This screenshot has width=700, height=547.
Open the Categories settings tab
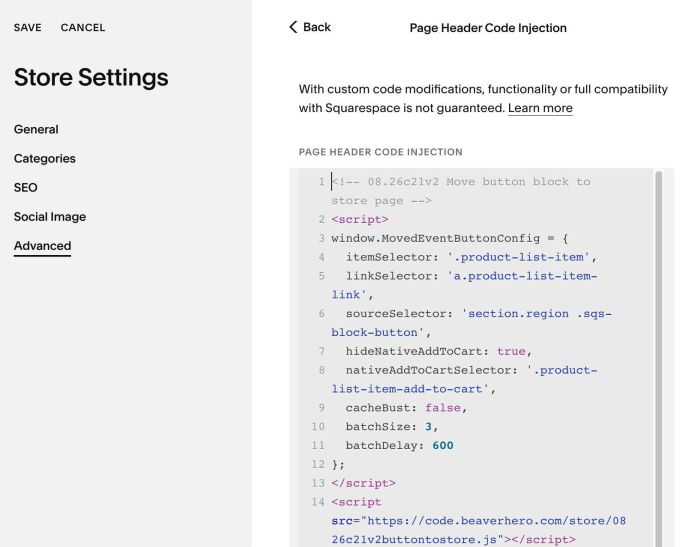pos(45,159)
